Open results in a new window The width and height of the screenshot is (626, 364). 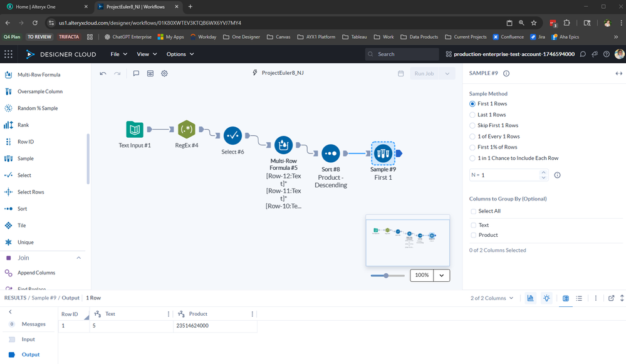tap(611, 298)
